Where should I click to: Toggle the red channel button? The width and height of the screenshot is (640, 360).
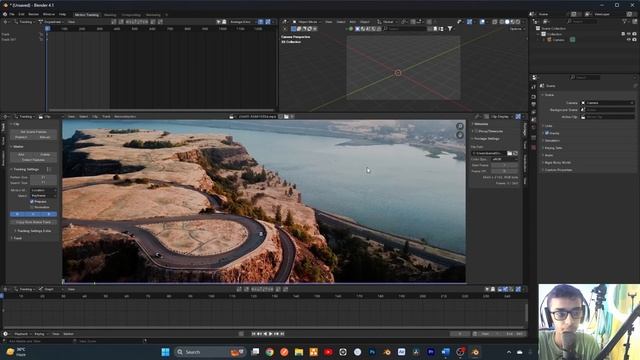(18, 214)
